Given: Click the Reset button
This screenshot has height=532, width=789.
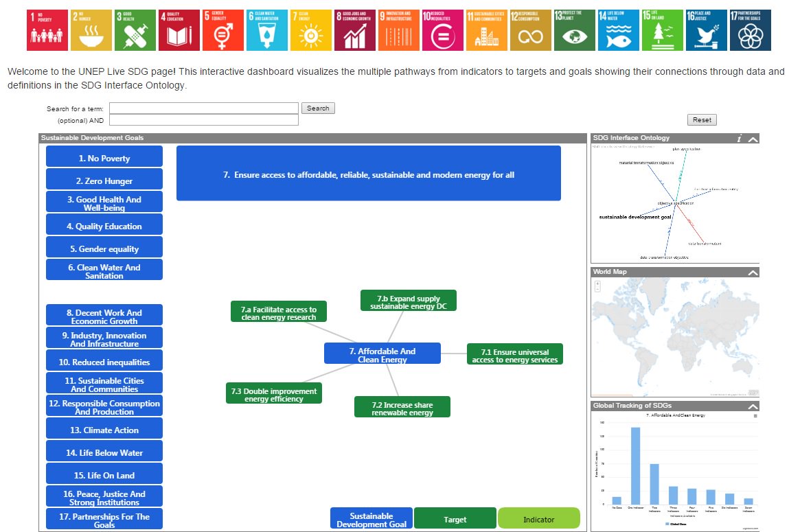Looking at the screenshot, I should click(702, 119).
